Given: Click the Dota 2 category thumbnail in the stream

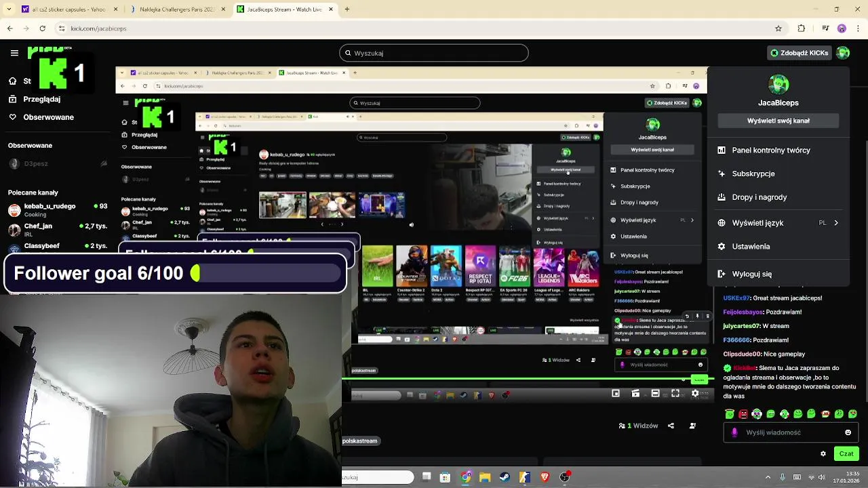Looking at the screenshot, I should coord(446,266).
